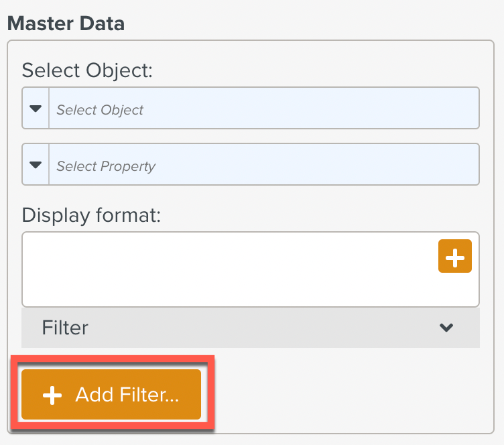
Task: Click the Filter section header label
Action: [65, 328]
